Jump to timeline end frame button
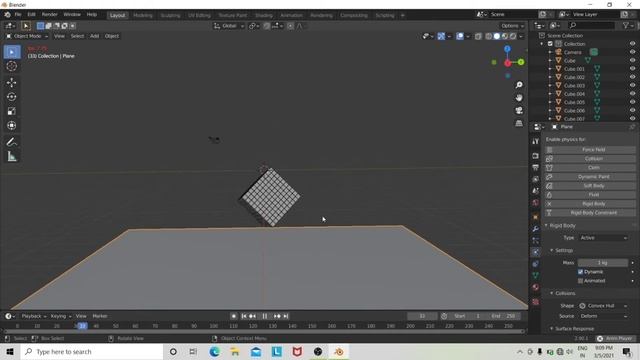 click(x=286, y=316)
